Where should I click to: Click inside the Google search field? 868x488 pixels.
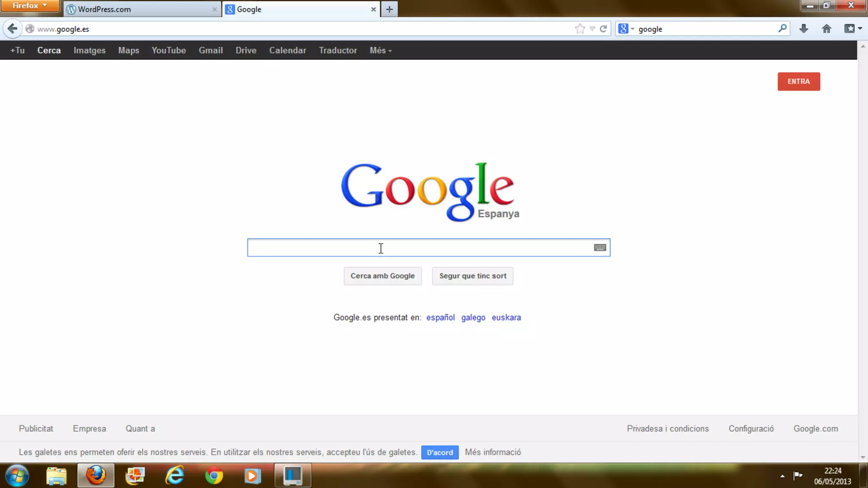coord(420,248)
